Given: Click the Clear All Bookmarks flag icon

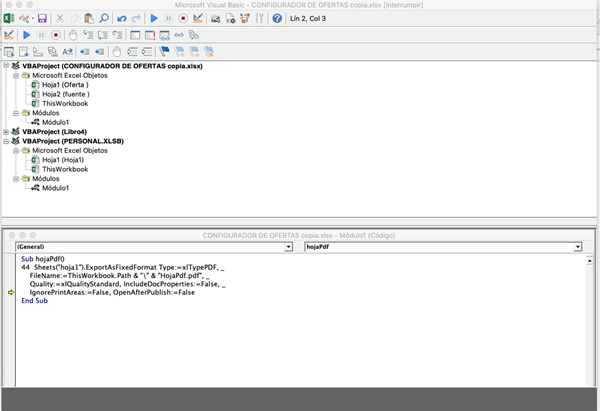Looking at the screenshot, I should [209, 51].
